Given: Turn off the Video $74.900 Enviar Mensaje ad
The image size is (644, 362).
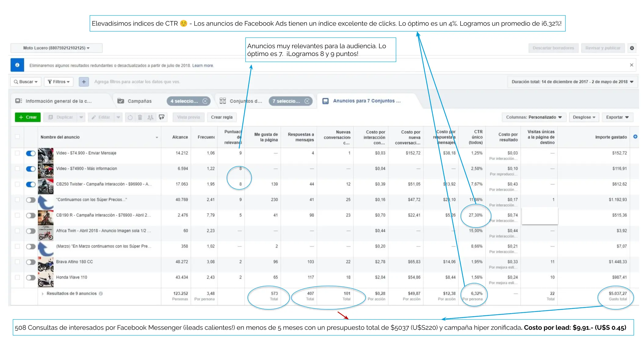Looking at the screenshot, I should click(31, 154).
